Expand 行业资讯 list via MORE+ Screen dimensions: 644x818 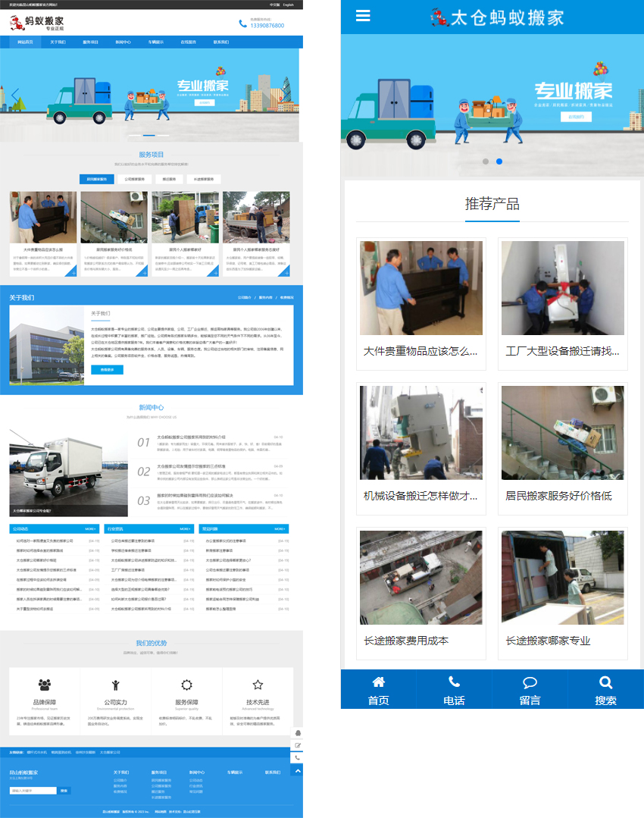(185, 528)
